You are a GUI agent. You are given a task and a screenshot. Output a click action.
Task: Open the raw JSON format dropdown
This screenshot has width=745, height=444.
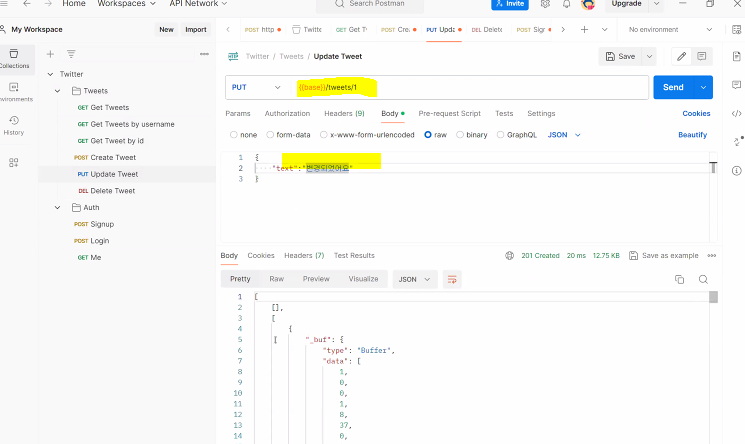564,135
